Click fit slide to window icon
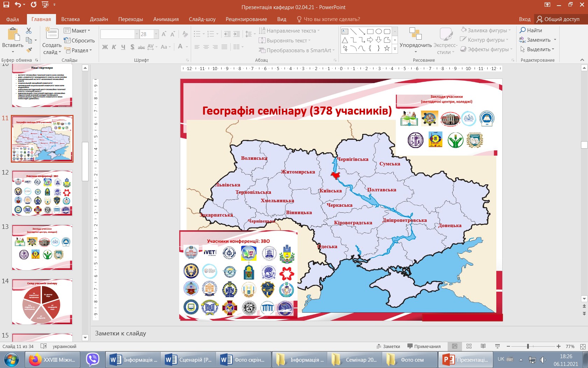The width and height of the screenshot is (588, 368). coord(583,347)
